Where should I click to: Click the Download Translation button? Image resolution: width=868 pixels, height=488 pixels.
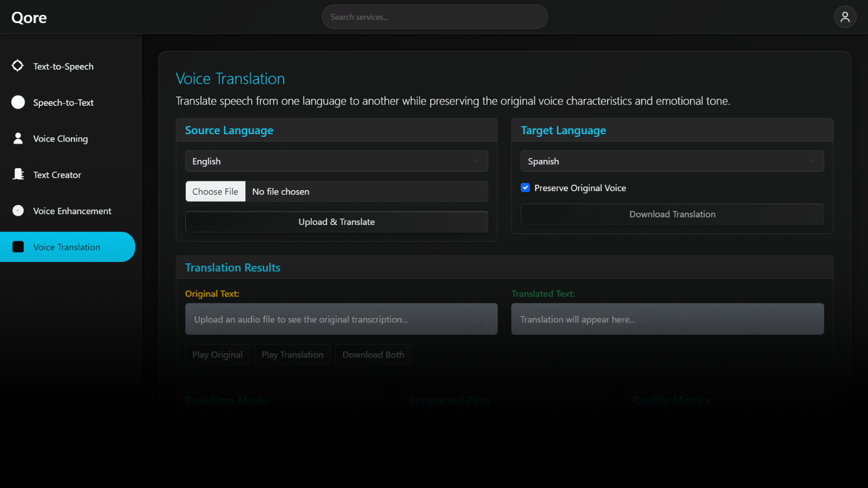pos(672,214)
